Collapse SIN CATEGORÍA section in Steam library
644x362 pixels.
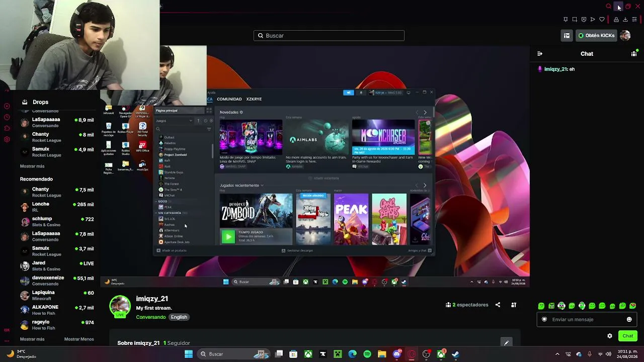tap(169, 213)
